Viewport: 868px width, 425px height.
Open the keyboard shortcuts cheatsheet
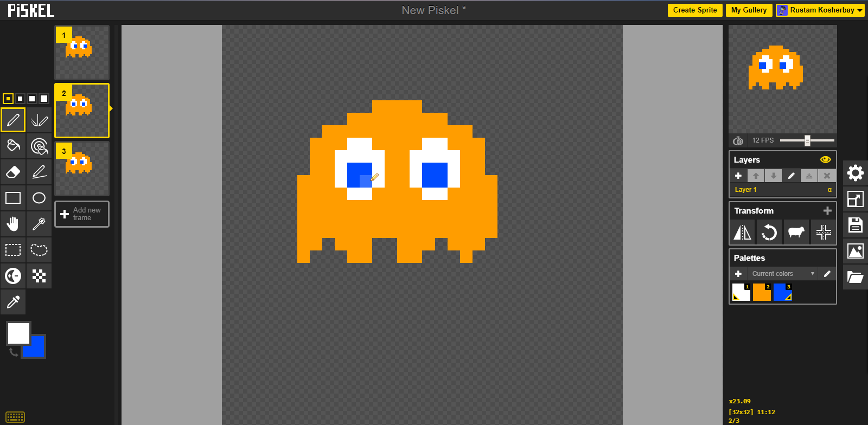tap(15, 417)
